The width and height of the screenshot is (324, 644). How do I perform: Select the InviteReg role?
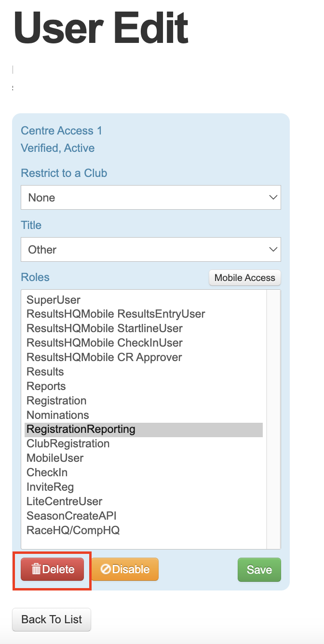144,487
